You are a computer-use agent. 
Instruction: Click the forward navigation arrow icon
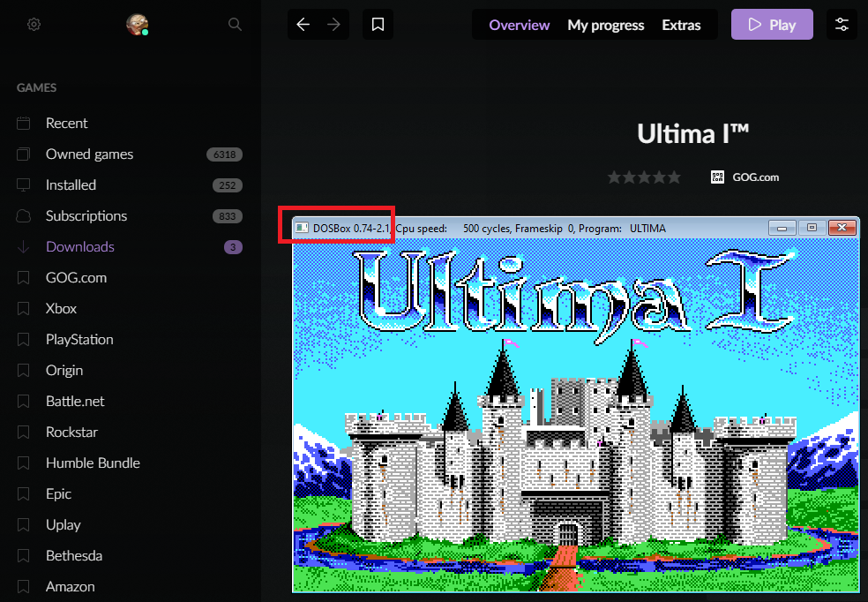point(333,24)
